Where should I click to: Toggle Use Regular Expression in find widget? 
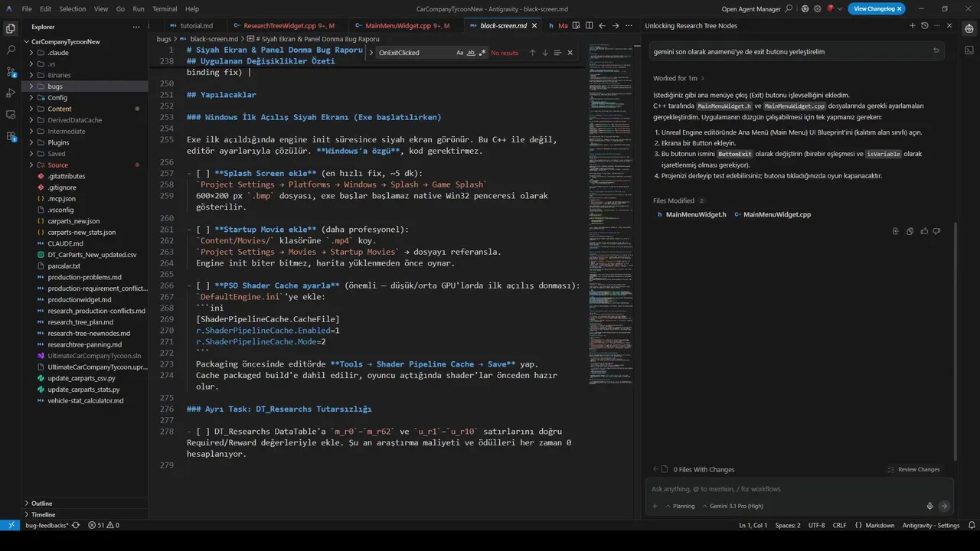(x=482, y=53)
